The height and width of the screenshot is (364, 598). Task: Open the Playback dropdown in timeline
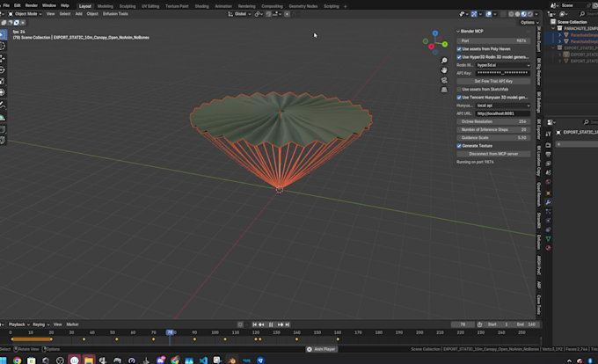pyautogui.click(x=18, y=324)
